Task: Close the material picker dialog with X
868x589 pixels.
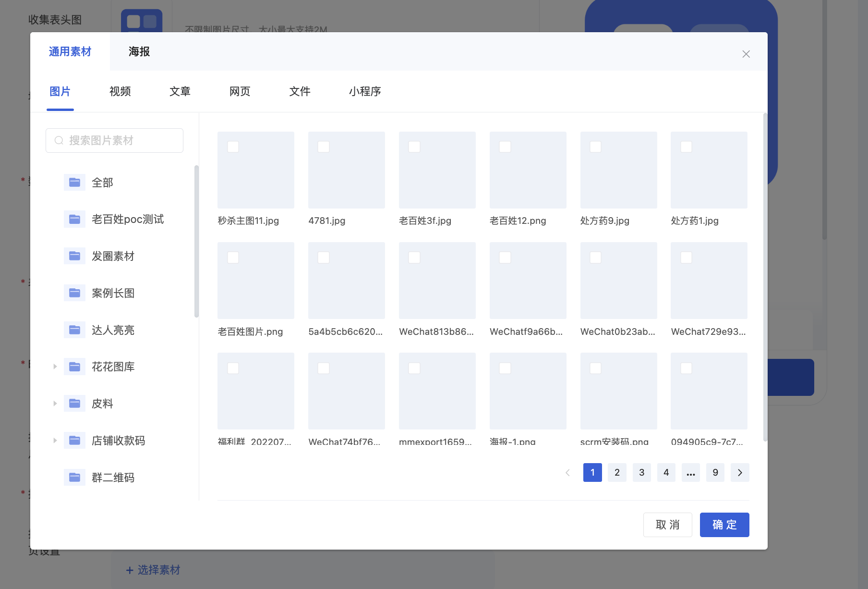Action: pyautogui.click(x=746, y=54)
